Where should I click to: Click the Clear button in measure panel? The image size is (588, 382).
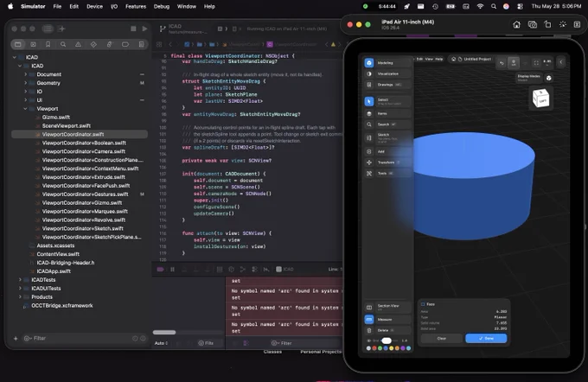point(442,338)
